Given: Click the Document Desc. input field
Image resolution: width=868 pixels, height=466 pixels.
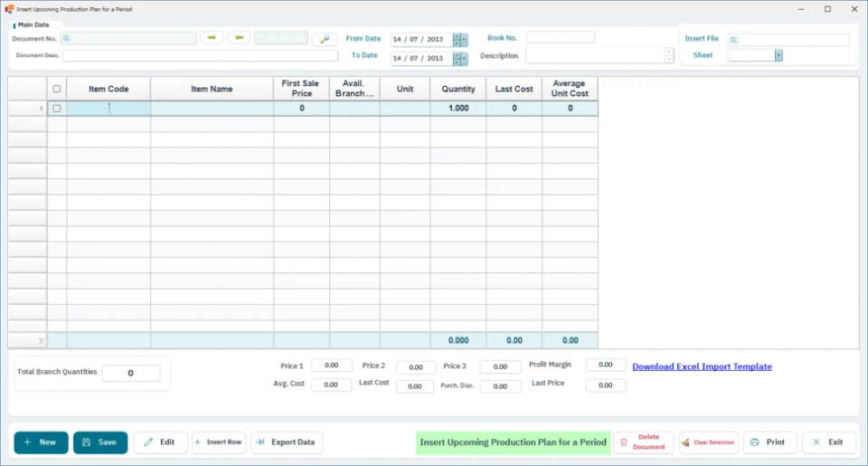Looking at the screenshot, I should (x=200, y=55).
